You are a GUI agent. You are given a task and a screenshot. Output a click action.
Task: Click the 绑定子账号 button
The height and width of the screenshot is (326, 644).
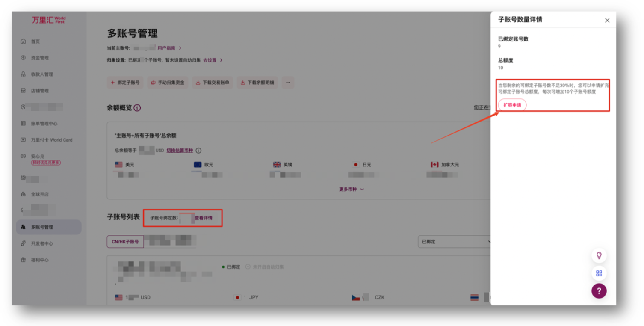coord(125,83)
